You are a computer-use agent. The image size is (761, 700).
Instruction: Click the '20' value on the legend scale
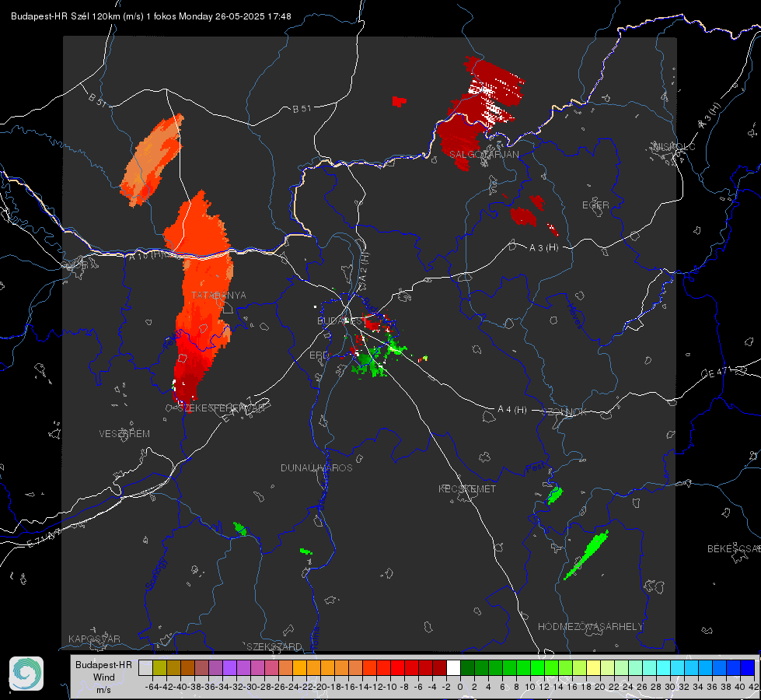[600, 687]
